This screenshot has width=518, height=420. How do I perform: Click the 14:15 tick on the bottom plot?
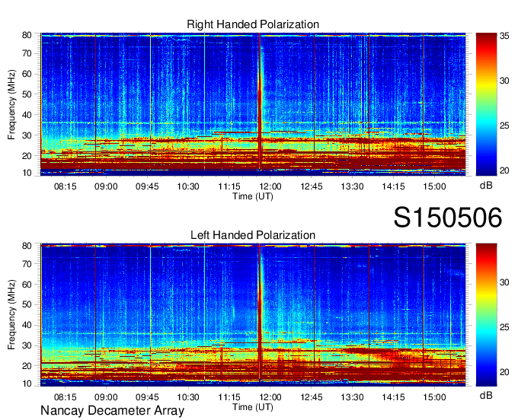pyautogui.click(x=393, y=397)
